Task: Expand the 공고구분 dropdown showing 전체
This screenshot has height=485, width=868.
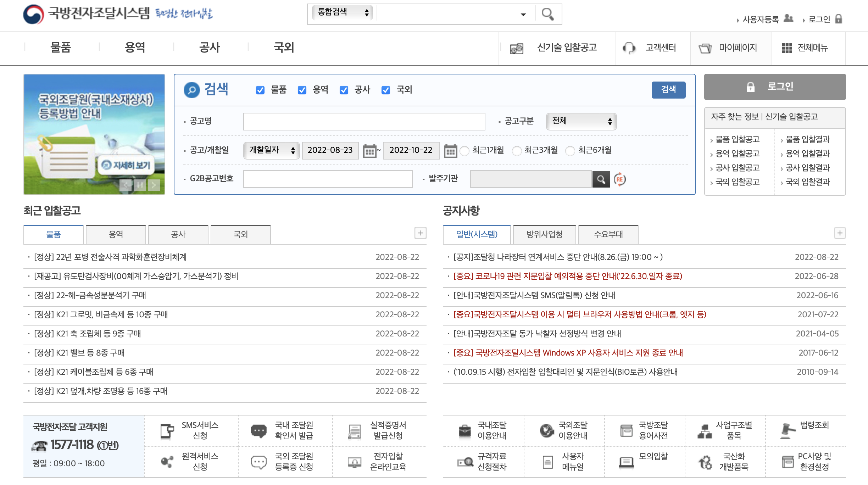Action: (580, 121)
